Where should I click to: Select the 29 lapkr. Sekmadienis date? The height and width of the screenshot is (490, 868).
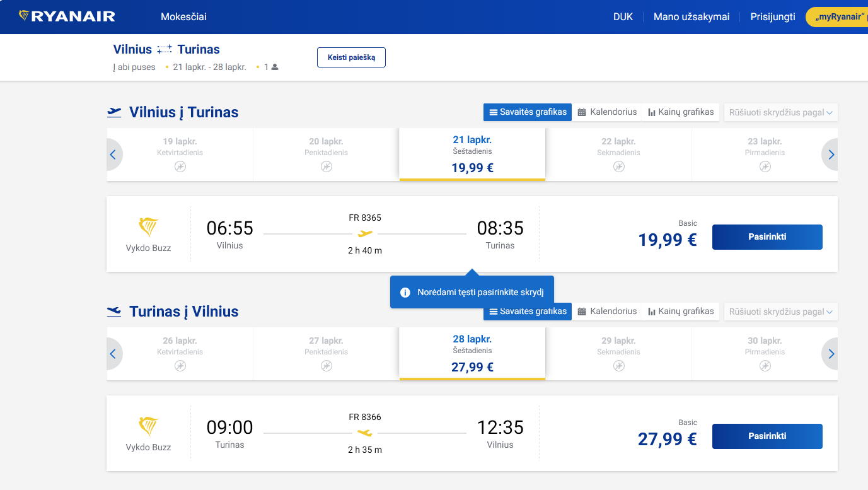click(618, 354)
